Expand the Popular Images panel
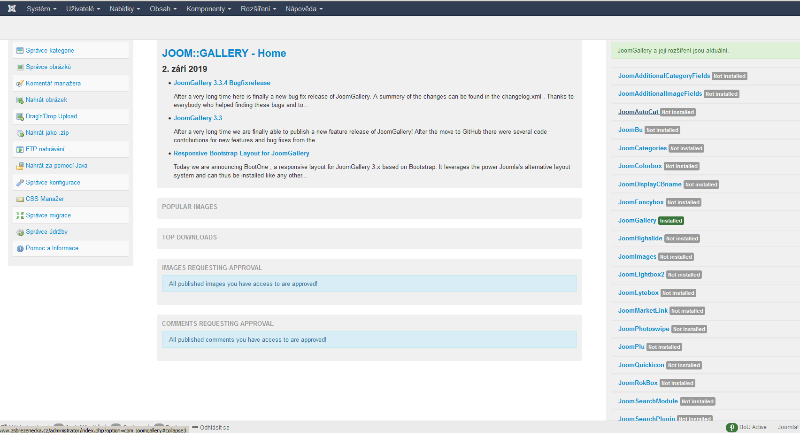 click(189, 207)
